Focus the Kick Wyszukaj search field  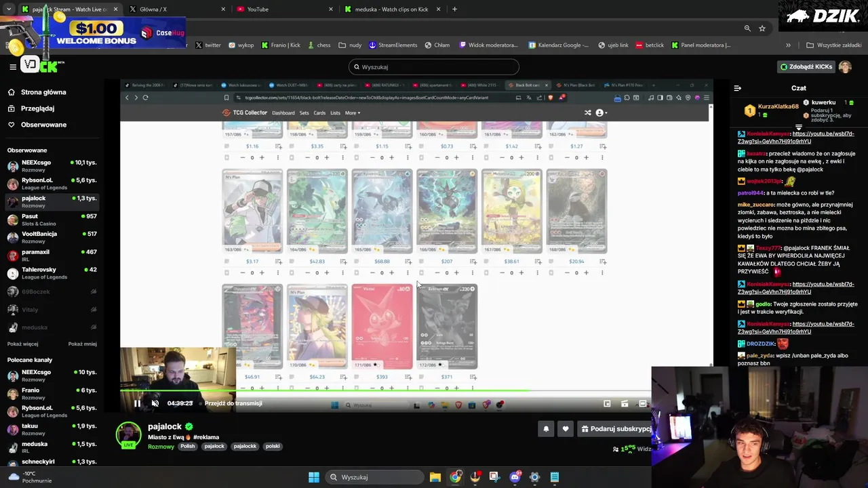coord(434,66)
